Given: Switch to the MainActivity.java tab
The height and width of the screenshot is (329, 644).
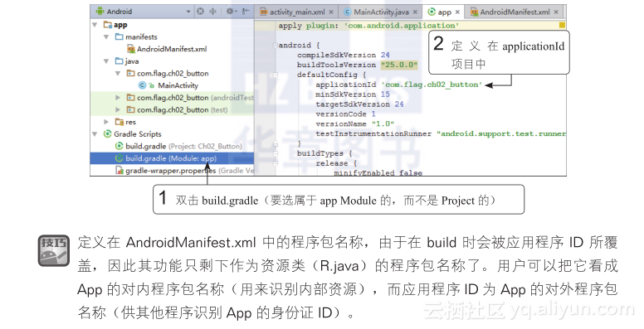Looking at the screenshot, I should coord(382,12).
